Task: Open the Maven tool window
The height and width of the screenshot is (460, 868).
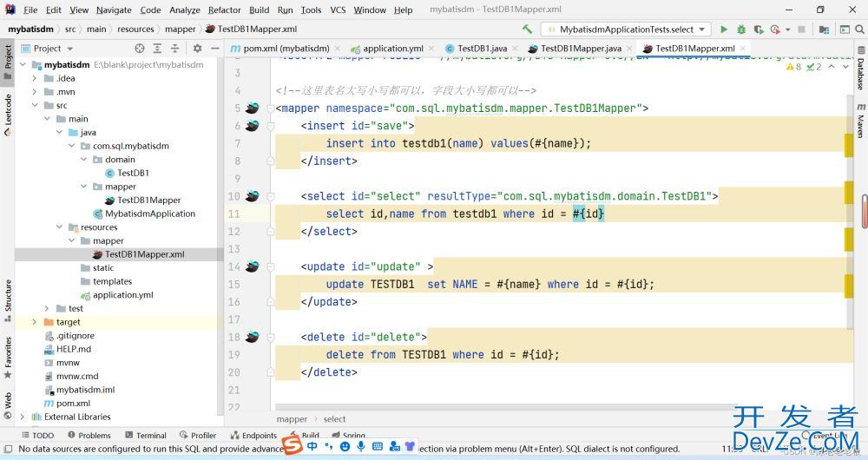Action: (861, 122)
